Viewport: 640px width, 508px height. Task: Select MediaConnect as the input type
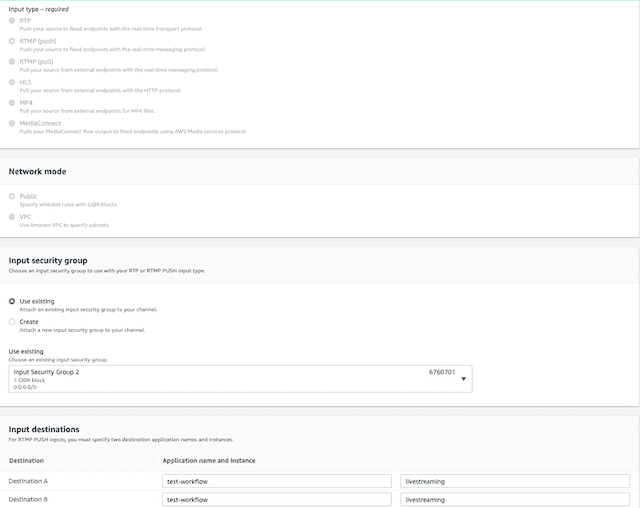coord(12,123)
